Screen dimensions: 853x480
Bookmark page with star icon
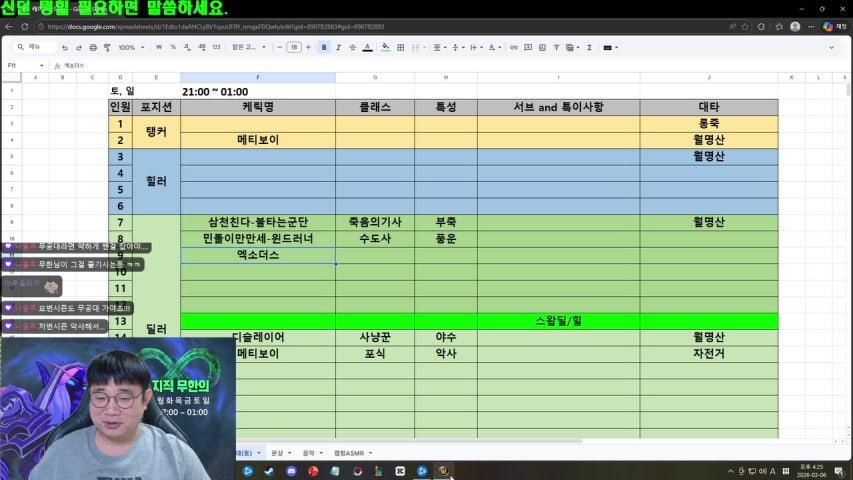(745, 26)
